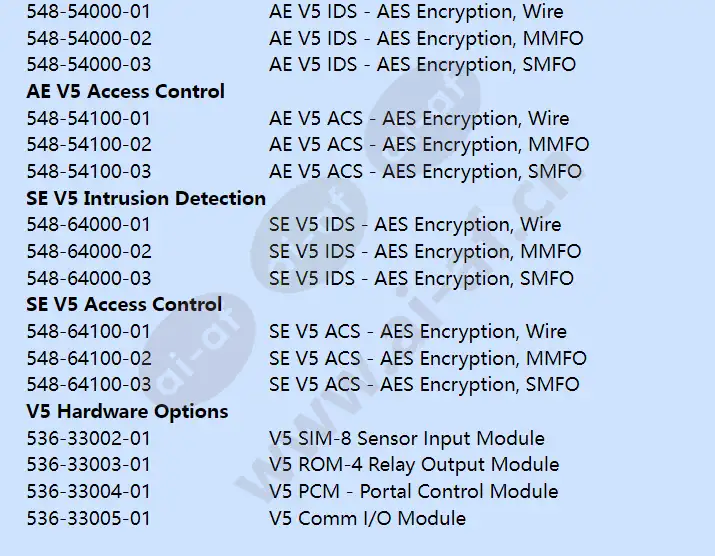The image size is (715, 556).
Task: Select the V5 Hardware Options heading
Action: coord(127,412)
